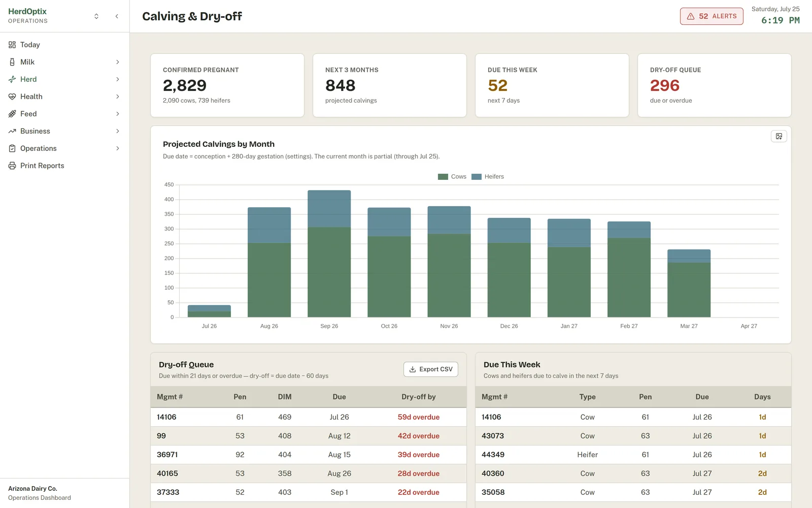This screenshot has height=508, width=812.
Task: Expand the Health submenu chevron
Action: (x=118, y=97)
